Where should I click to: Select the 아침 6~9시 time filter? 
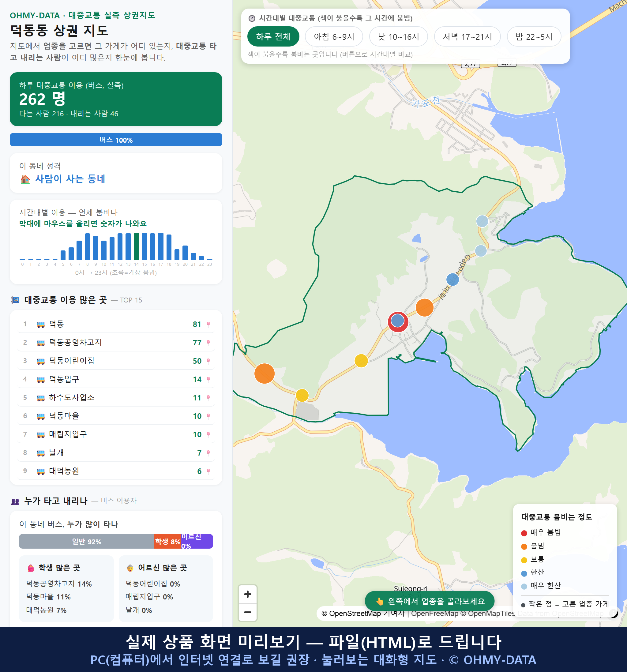coord(334,36)
